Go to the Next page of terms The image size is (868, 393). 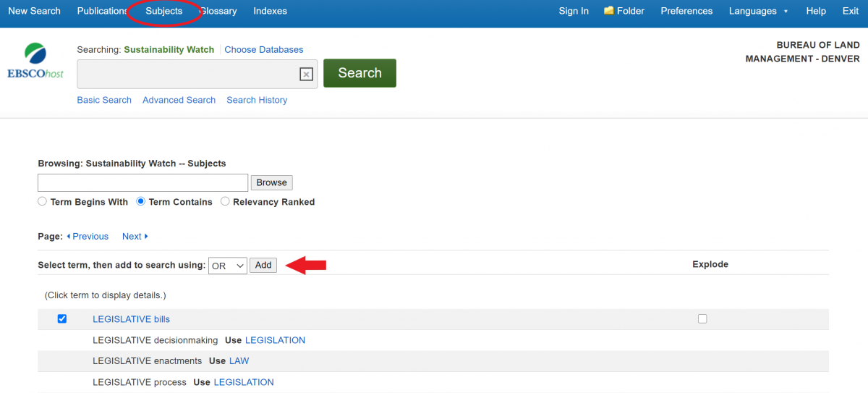pos(135,236)
